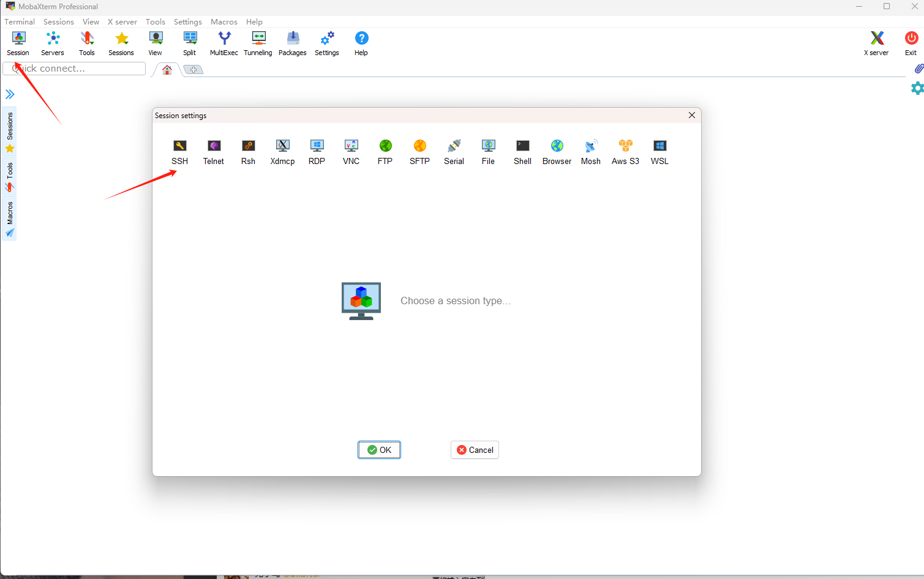This screenshot has height=579, width=924.
Task: Open the Sessions menu in menu bar
Action: pyautogui.click(x=59, y=21)
